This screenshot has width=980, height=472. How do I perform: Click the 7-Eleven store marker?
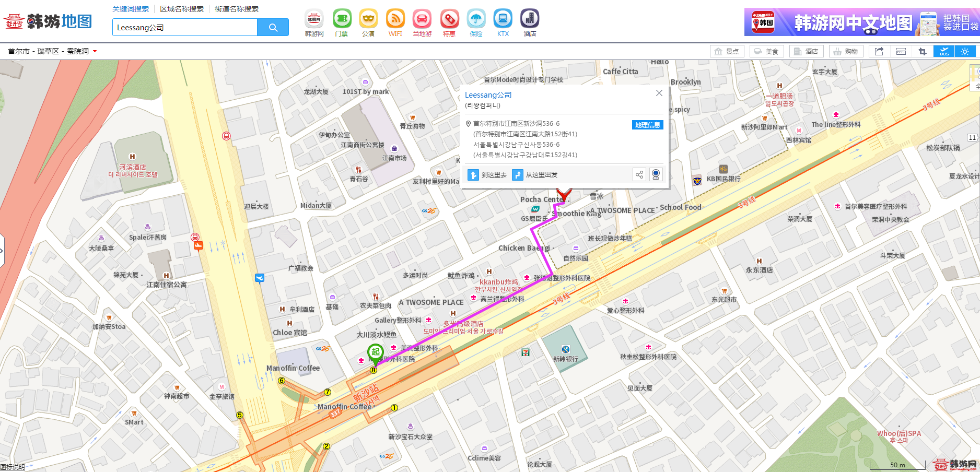tap(526, 352)
